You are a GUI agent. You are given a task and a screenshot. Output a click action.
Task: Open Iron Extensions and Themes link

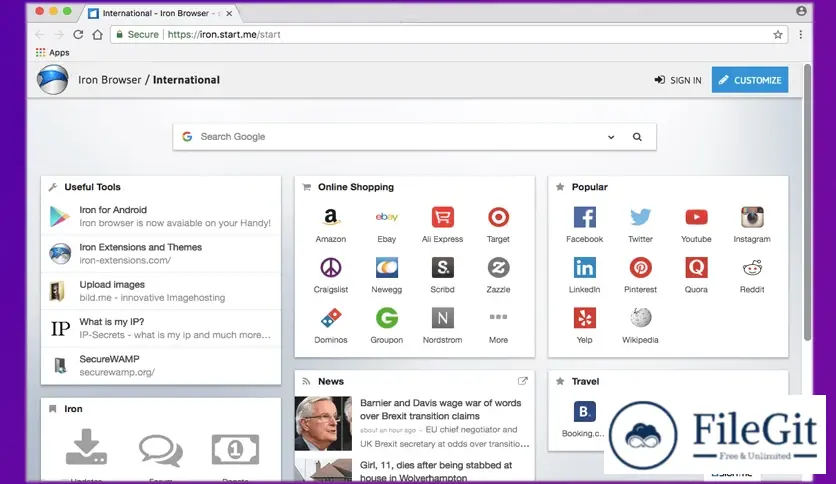coord(161,254)
